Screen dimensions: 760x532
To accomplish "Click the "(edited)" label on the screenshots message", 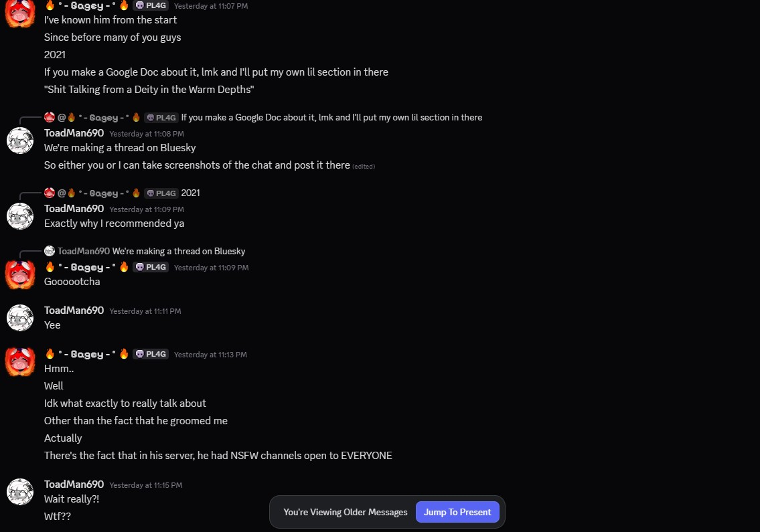I will coord(364,167).
